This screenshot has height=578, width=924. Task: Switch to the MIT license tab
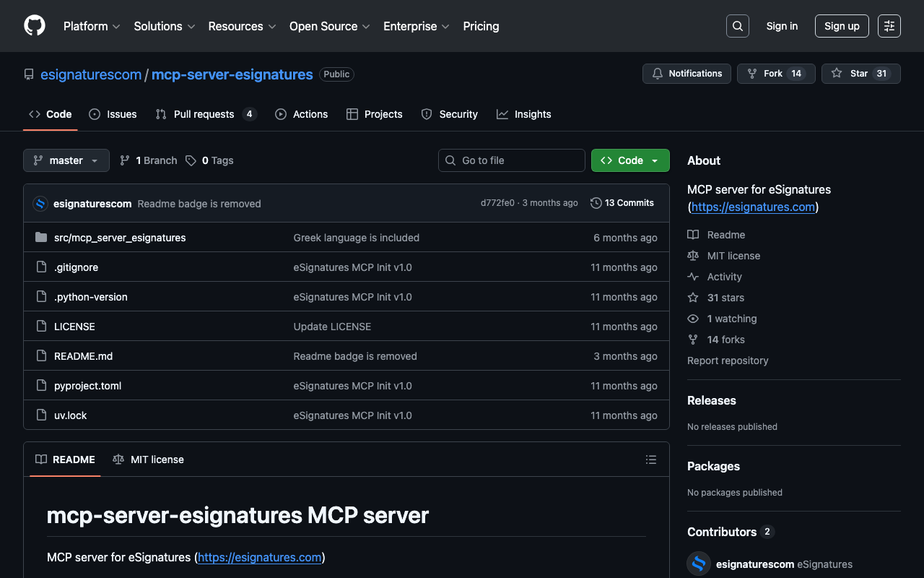pyautogui.click(x=149, y=460)
